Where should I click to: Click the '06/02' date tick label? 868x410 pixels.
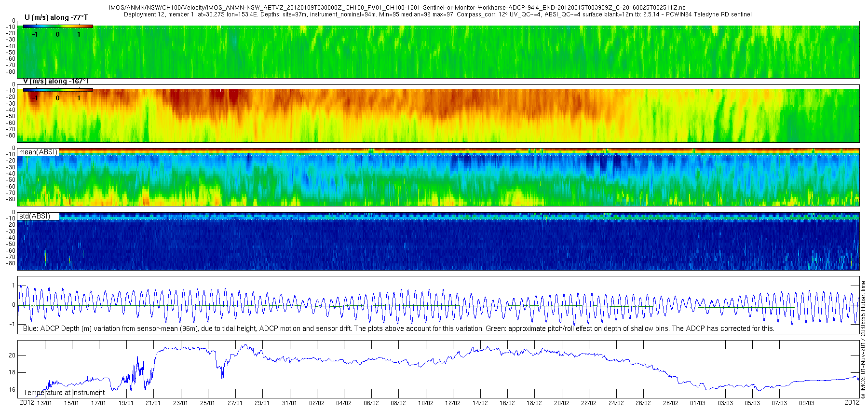pos(371,403)
